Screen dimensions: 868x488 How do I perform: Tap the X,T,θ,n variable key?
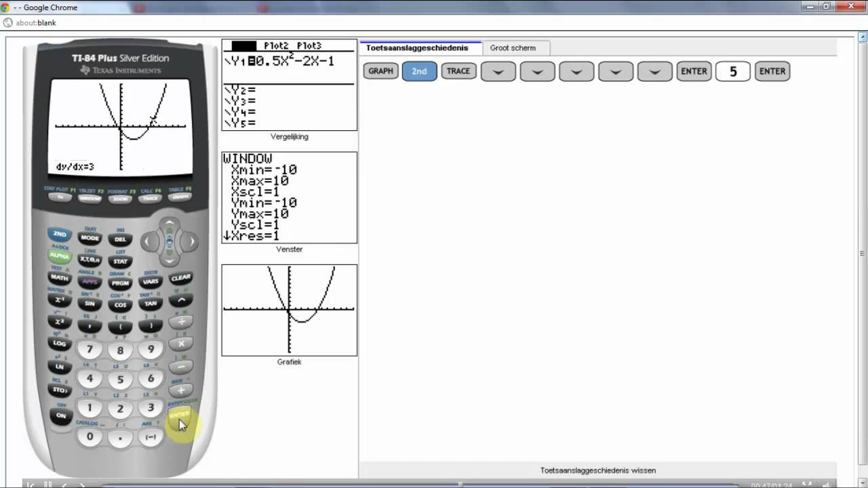coord(90,260)
